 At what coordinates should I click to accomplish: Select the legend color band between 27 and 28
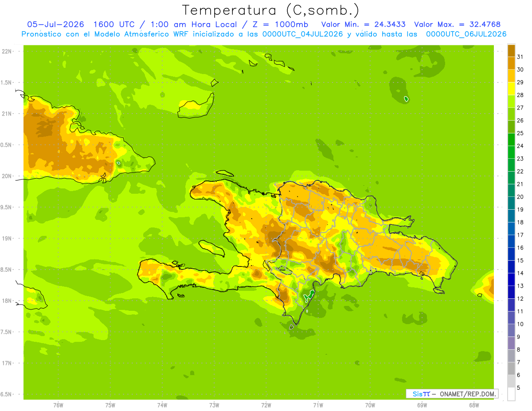[511, 101]
